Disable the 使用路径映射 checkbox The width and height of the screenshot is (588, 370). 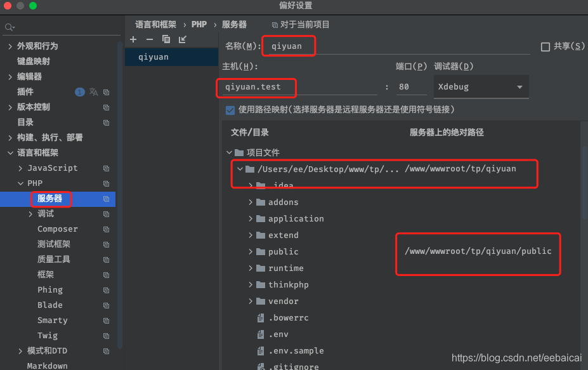click(x=230, y=110)
